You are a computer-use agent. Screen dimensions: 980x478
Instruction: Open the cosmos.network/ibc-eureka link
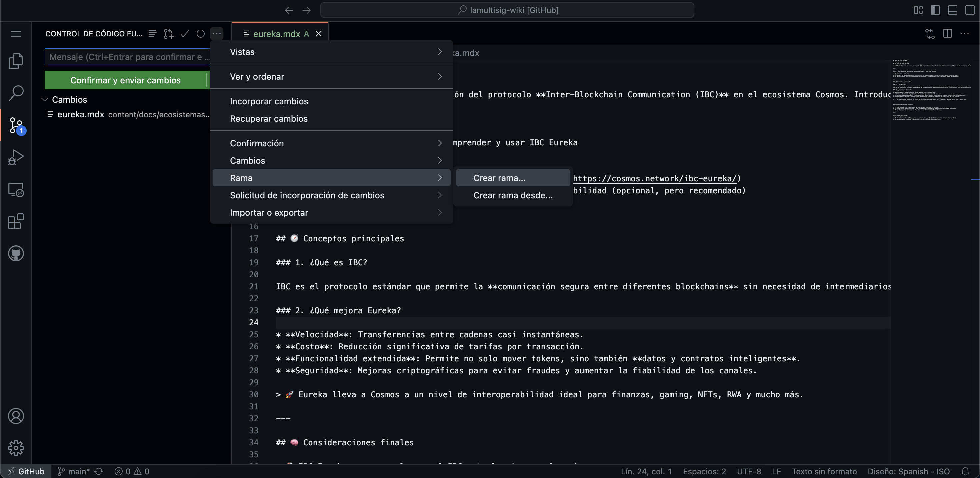pyautogui.click(x=655, y=178)
